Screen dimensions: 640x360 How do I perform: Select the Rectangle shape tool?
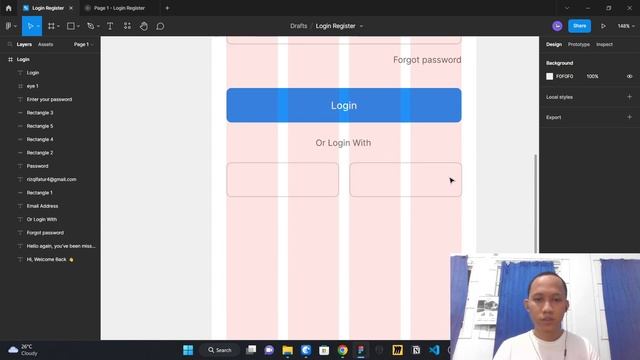(x=71, y=26)
